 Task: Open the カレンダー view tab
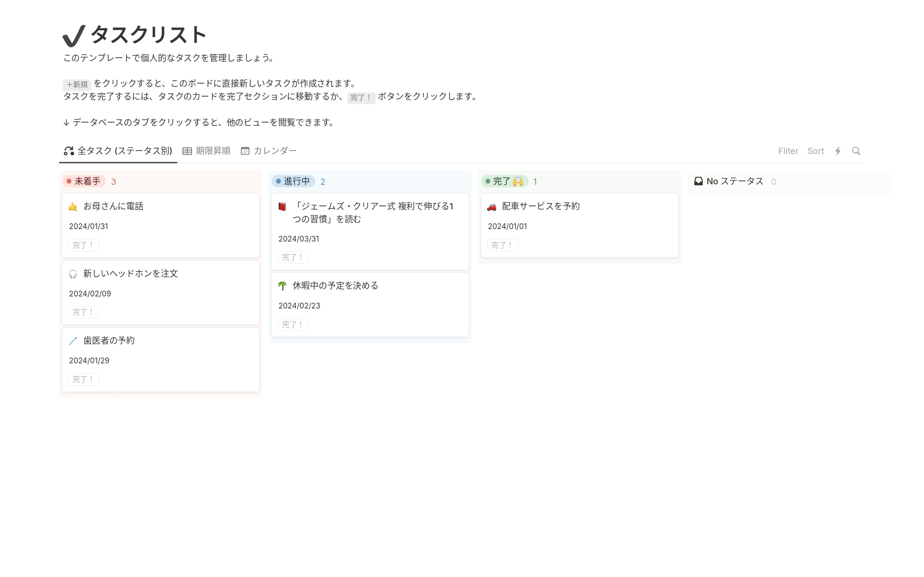[x=269, y=151]
